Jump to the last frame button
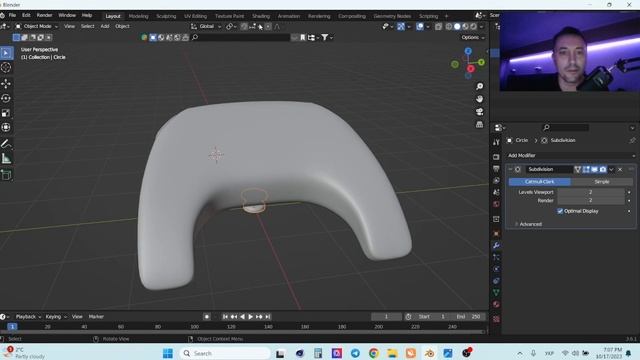The width and height of the screenshot is (640, 360). click(268, 317)
